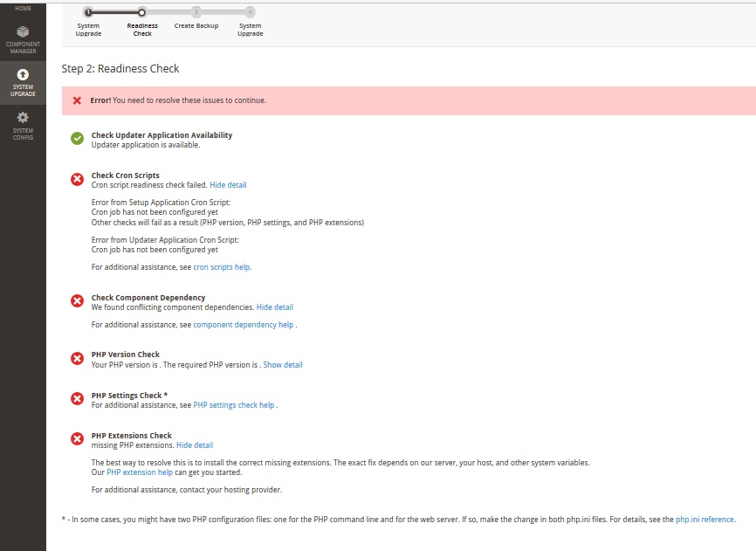Viewport: 756px width, 551px height.
Task: Open the cron scripts help link
Action: 221,266
